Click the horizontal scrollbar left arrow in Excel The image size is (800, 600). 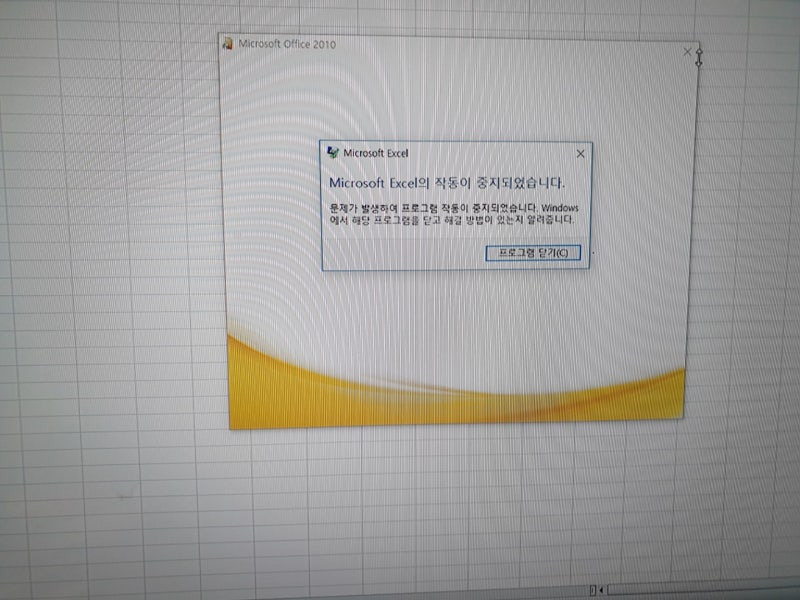point(602,590)
